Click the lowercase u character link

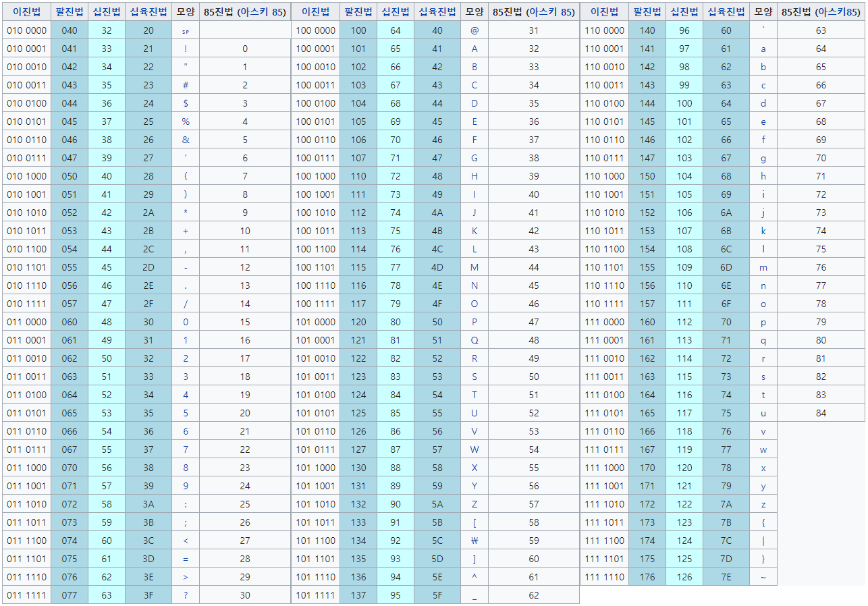pos(763,413)
